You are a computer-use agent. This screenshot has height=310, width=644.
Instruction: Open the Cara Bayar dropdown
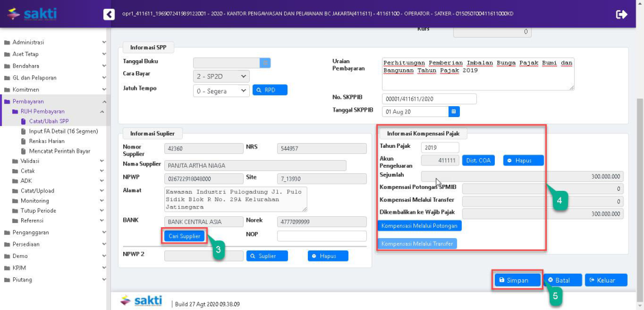221,77
